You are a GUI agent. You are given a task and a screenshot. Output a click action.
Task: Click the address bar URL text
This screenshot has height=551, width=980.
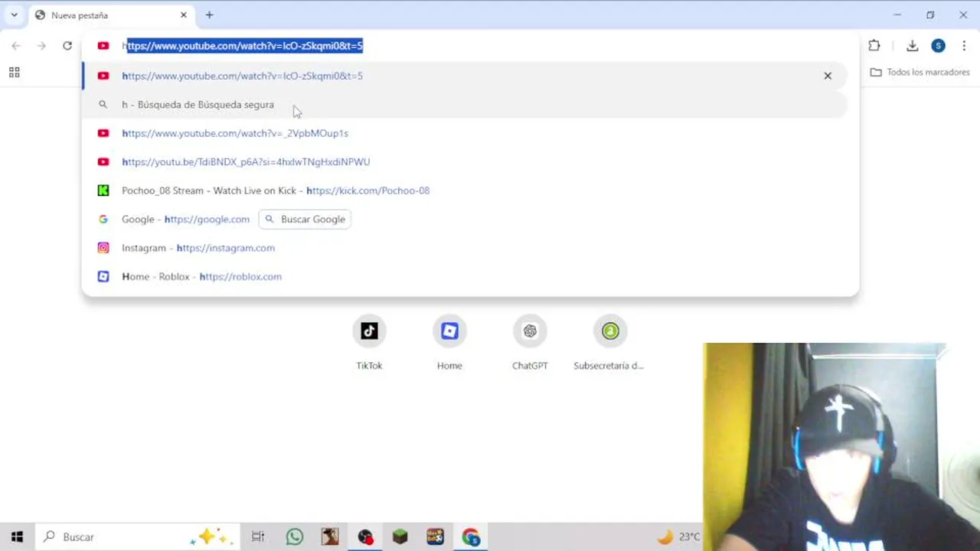[243, 46]
